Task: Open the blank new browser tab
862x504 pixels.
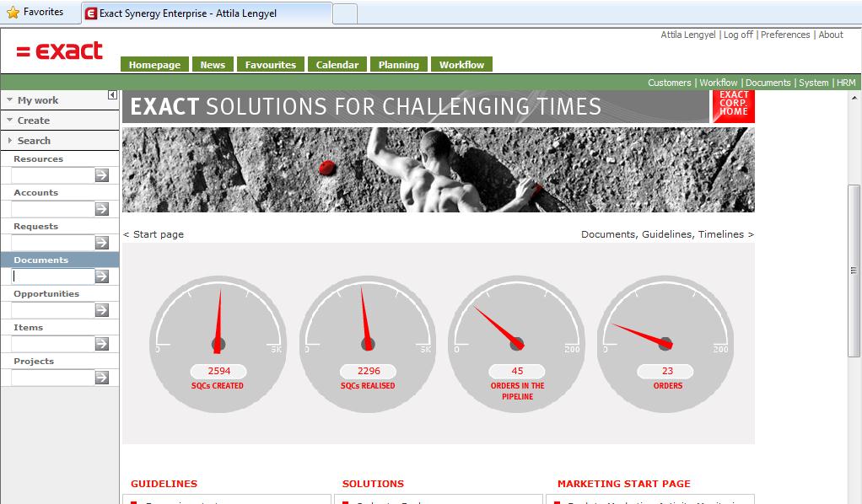Action: pyautogui.click(x=345, y=13)
